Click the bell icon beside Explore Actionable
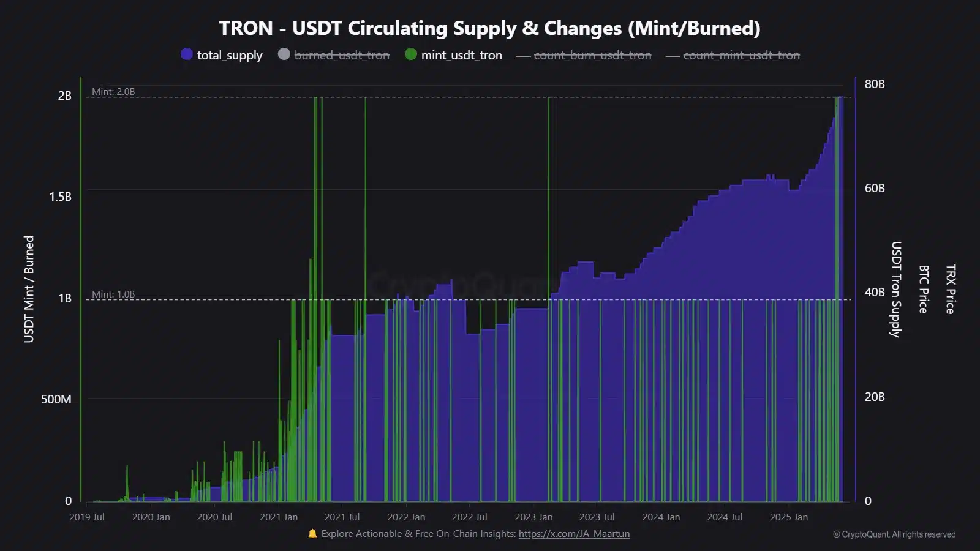This screenshot has width=980, height=551. [x=312, y=534]
